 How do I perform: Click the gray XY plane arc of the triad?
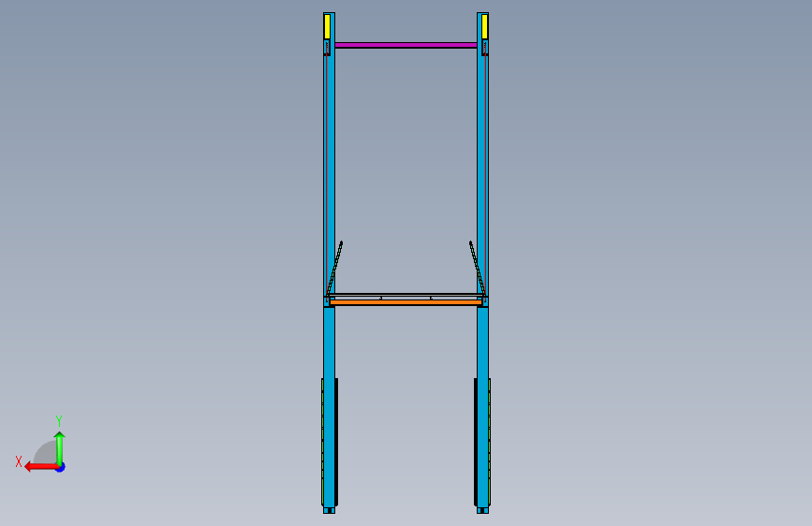click(45, 452)
